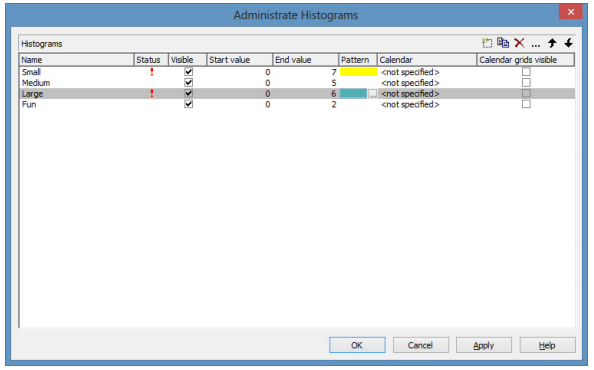The image size is (594, 370).
Task: Uncheck Visible checkbox for Small histogram
Action: coord(188,72)
